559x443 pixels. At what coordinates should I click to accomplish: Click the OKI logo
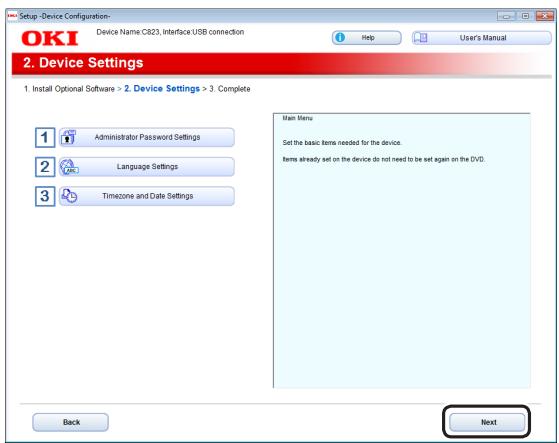coord(50,38)
